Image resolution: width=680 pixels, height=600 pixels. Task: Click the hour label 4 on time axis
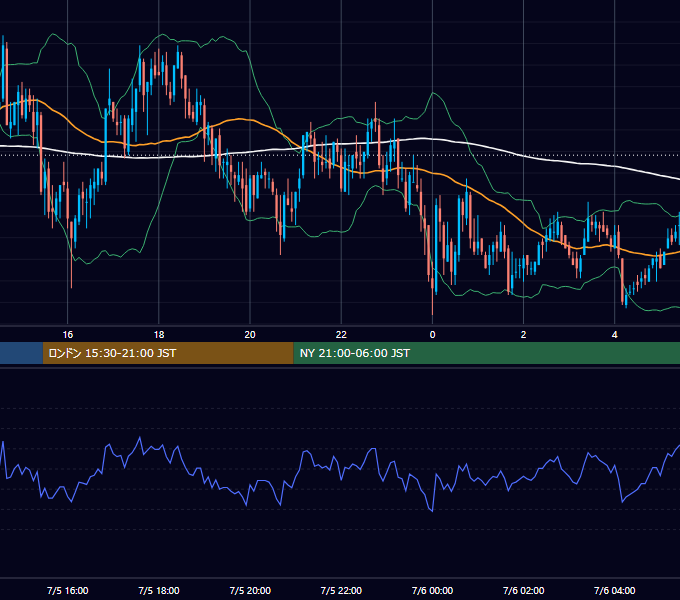pos(615,335)
